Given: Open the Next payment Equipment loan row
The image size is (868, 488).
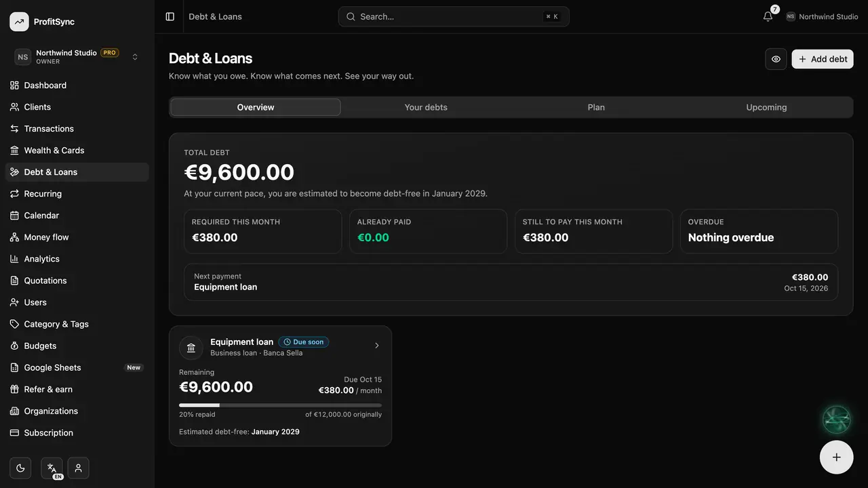Looking at the screenshot, I should [511, 282].
